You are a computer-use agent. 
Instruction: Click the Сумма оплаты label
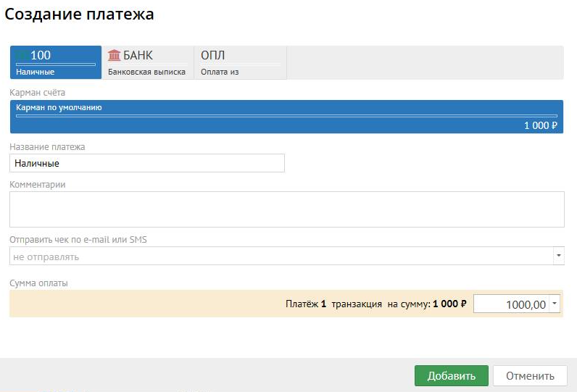pos(38,283)
